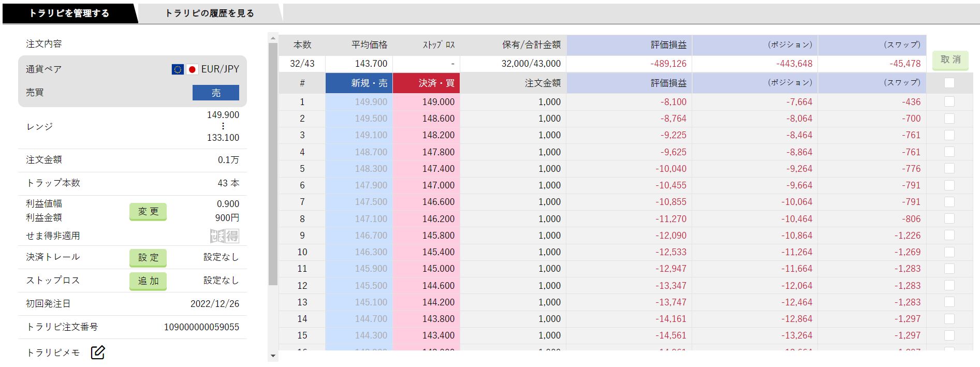Viewport: 980px width, 367px height.
Task: Check the checkbox for row 6
Action: click(949, 185)
